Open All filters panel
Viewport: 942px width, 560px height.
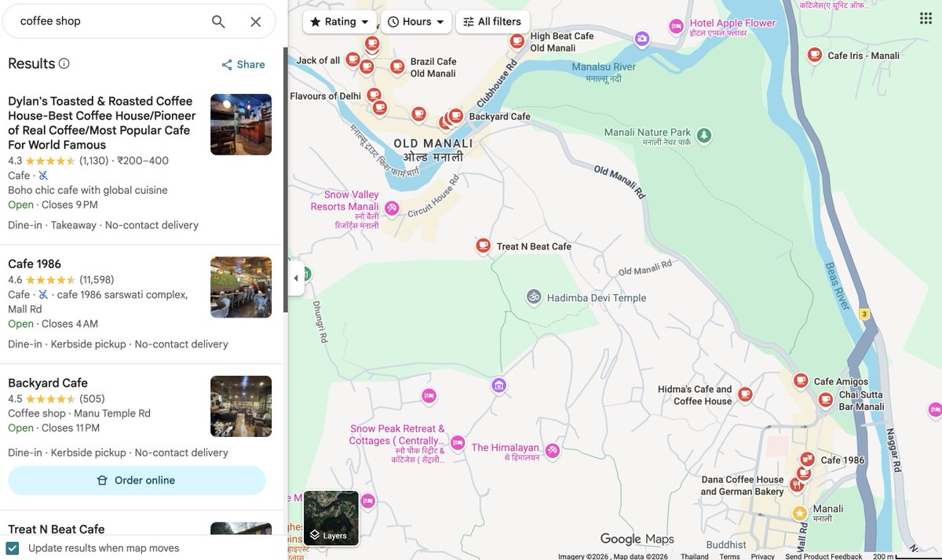[493, 22]
